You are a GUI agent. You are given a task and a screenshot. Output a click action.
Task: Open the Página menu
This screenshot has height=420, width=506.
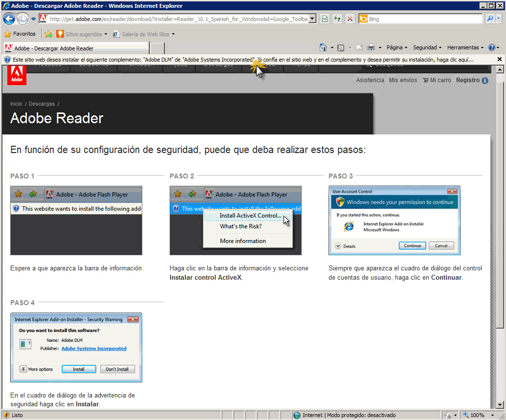[396, 47]
